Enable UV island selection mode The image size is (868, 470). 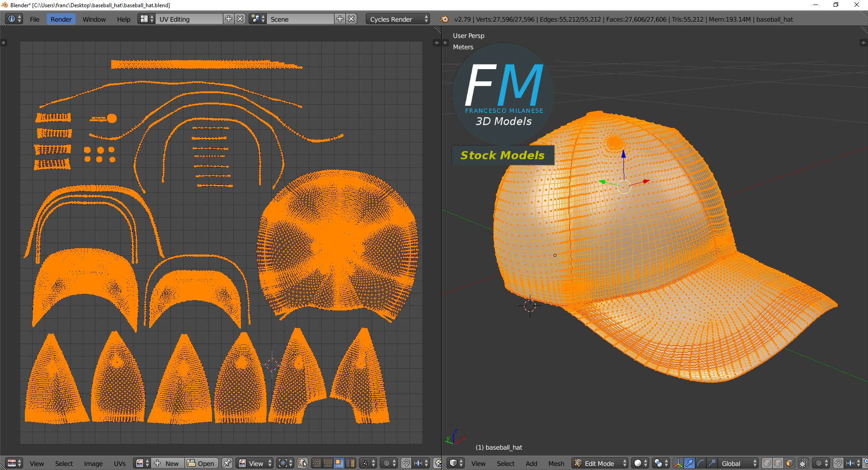(350, 463)
